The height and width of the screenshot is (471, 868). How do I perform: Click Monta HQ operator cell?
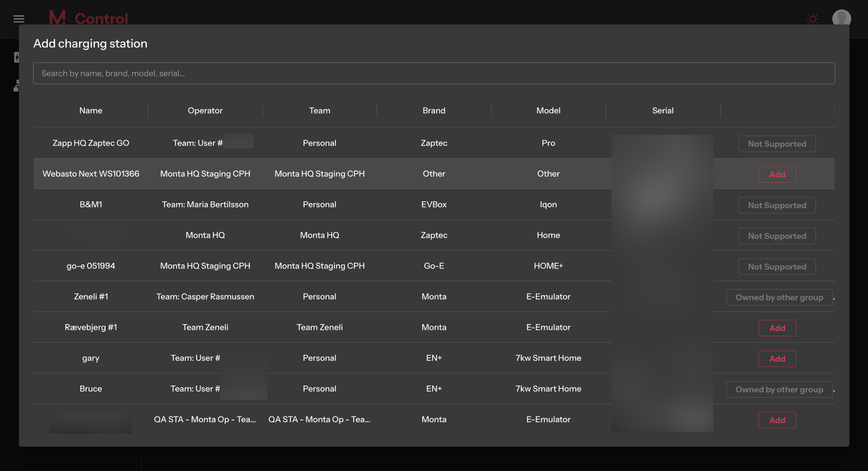tap(205, 235)
